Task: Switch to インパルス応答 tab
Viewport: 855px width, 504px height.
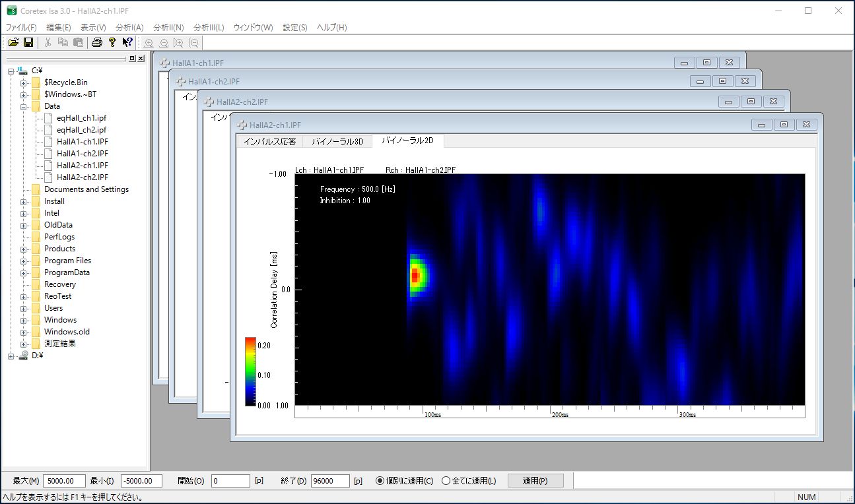Action: [x=270, y=141]
